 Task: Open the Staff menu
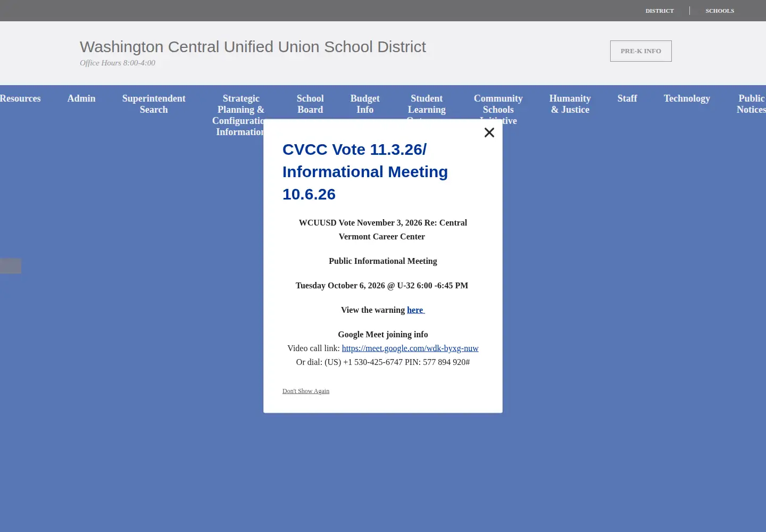click(627, 98)
